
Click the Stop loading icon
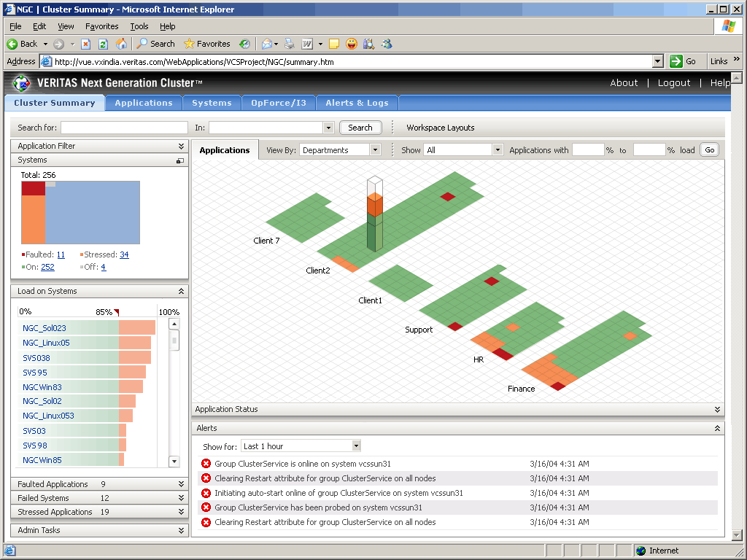click(86, 44)
